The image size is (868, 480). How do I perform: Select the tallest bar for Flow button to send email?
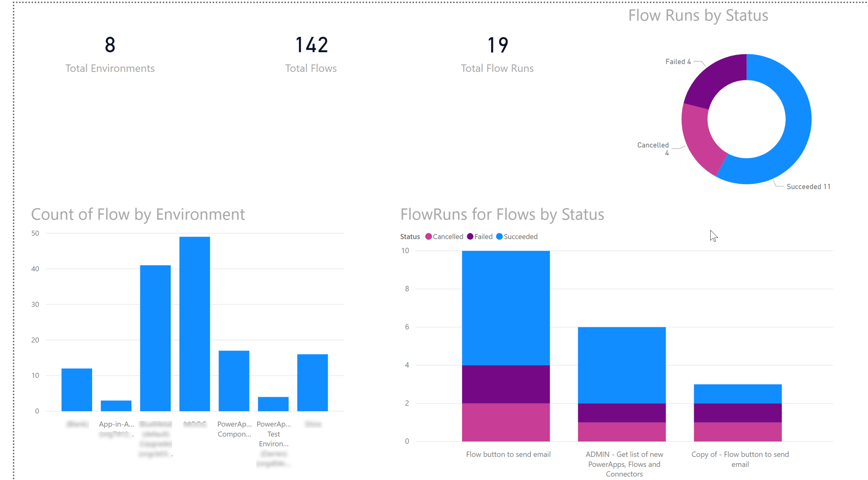506,302
